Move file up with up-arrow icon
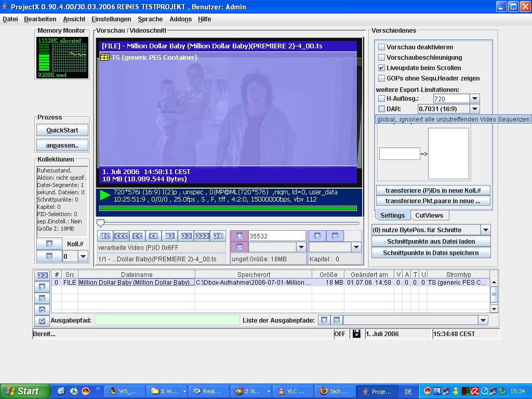The image size is (532, 399). [x=42, y=309]
